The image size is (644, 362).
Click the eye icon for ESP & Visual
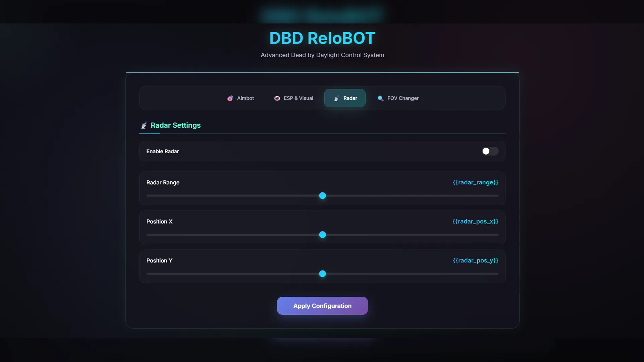coord(277,98)
